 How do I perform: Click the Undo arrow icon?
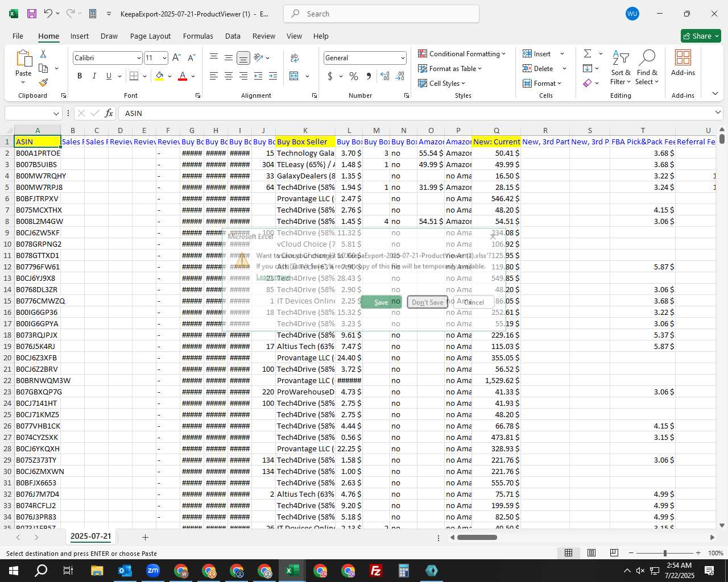[48, 14]
